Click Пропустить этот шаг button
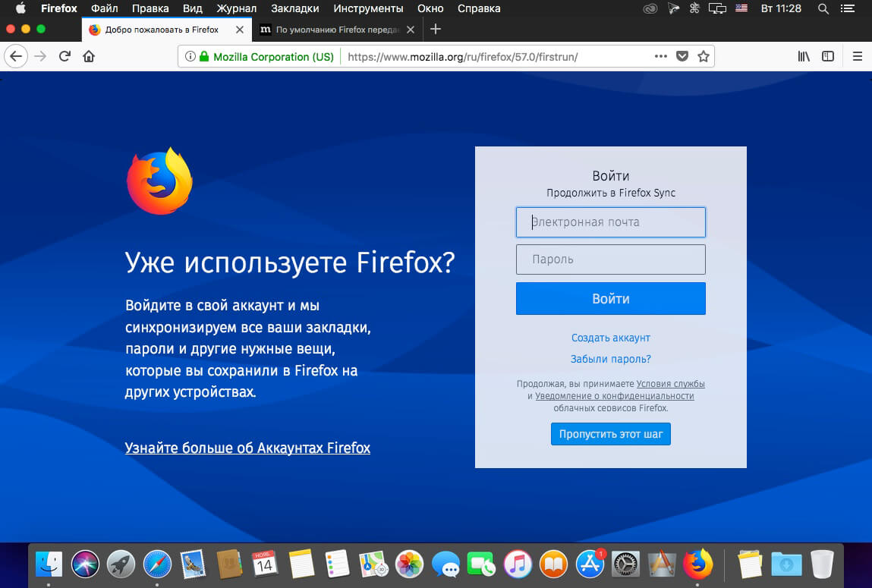The height and width of the screenshot is (588, 872). pos(611,434)
